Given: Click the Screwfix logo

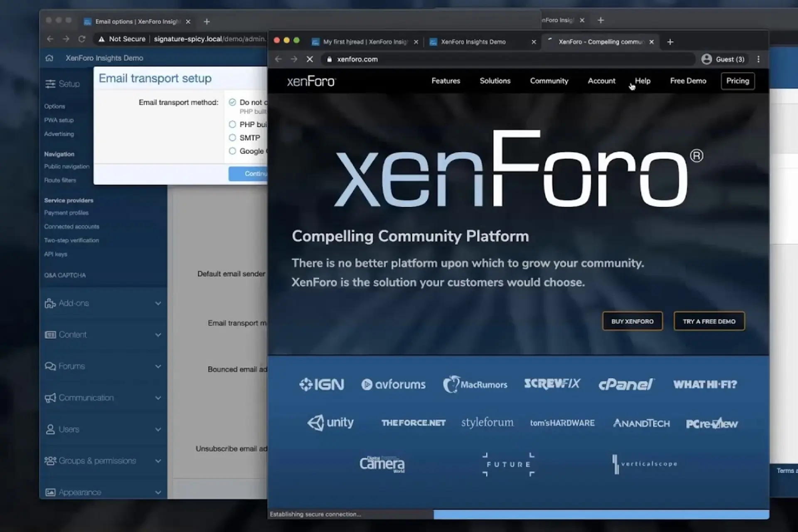Looking at the screenshot, I should pyautogui.click(x=552, y=384).
